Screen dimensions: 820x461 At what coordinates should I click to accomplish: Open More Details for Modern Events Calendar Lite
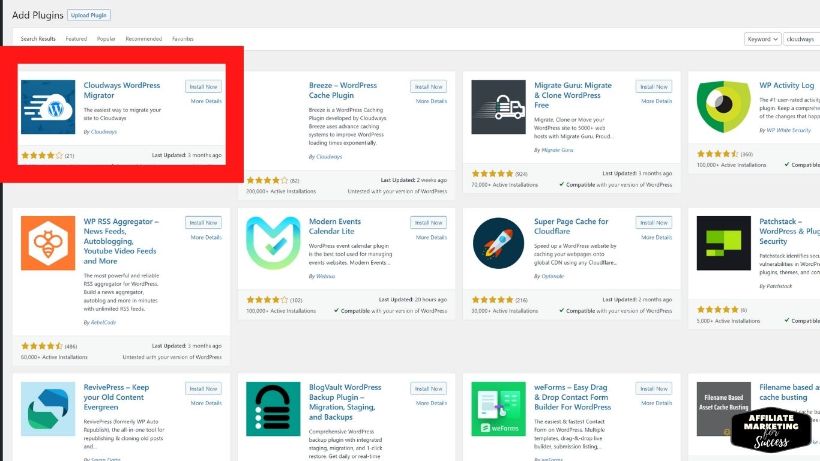point(431,237)
